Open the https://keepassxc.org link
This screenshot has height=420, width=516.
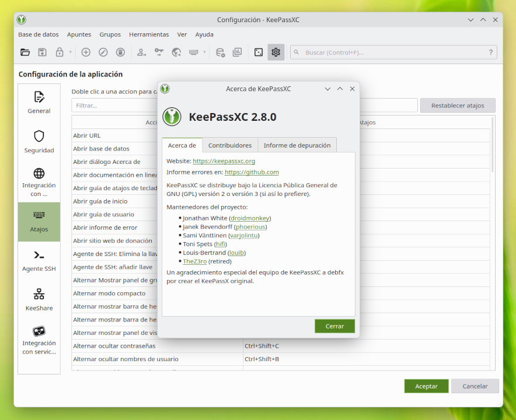click(x=224, y=161)
